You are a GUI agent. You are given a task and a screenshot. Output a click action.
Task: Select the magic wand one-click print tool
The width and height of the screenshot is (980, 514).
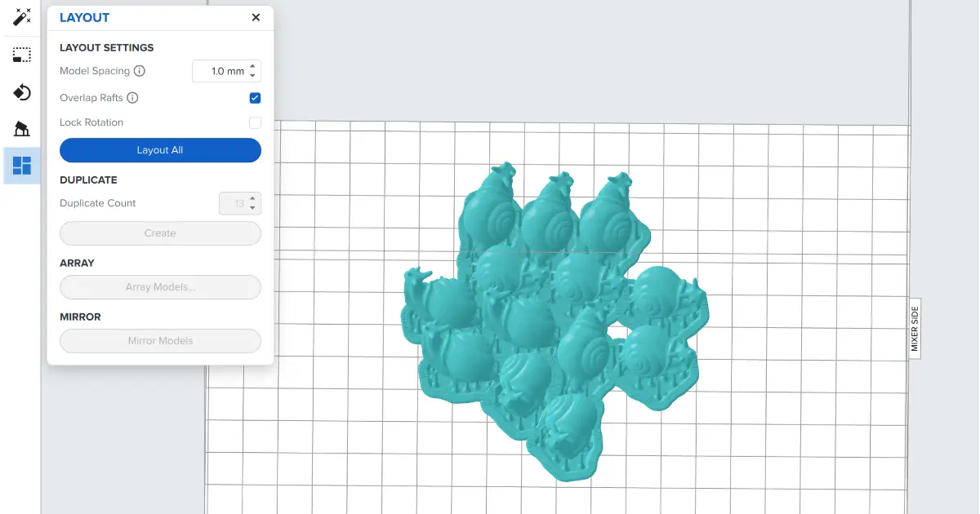[x=22, y=16]
